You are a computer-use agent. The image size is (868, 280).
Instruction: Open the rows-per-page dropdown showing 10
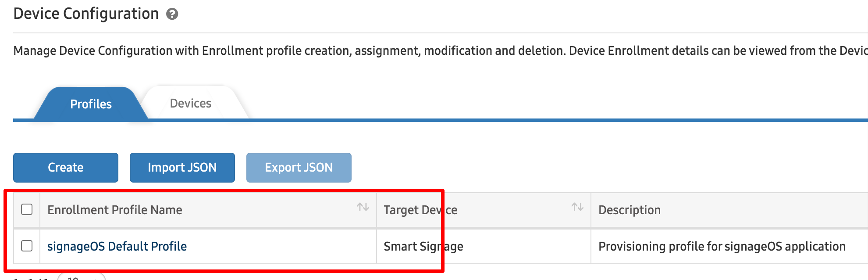click(x=82, y=277)
